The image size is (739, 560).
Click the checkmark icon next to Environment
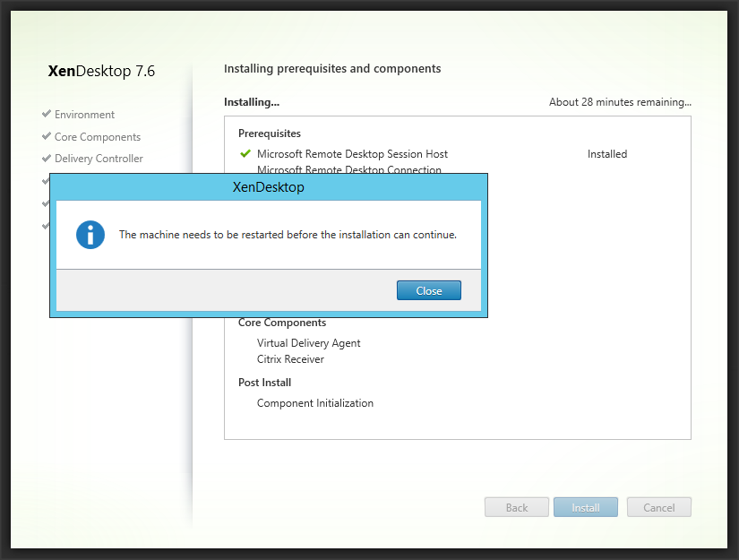pyautogui.click(x=46, y=115)
